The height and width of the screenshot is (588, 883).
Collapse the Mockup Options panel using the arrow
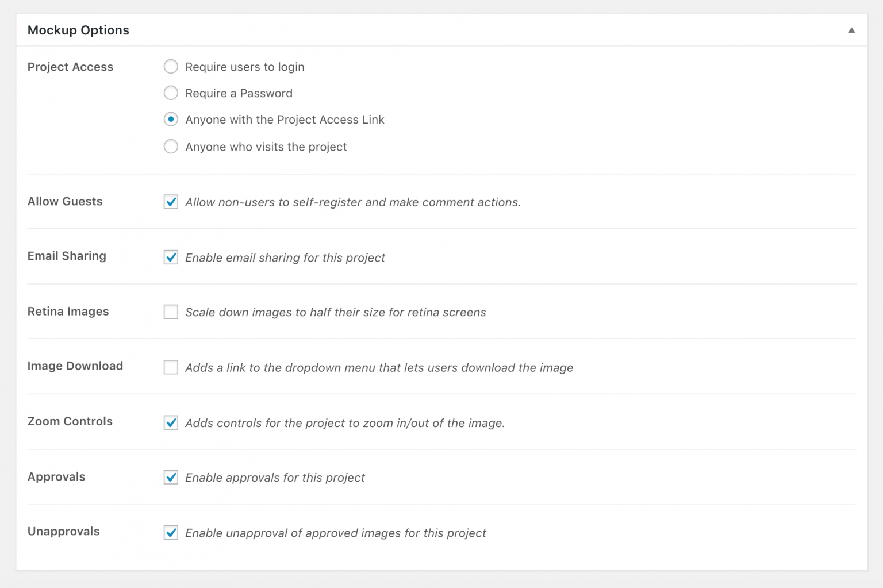[851, 29]
